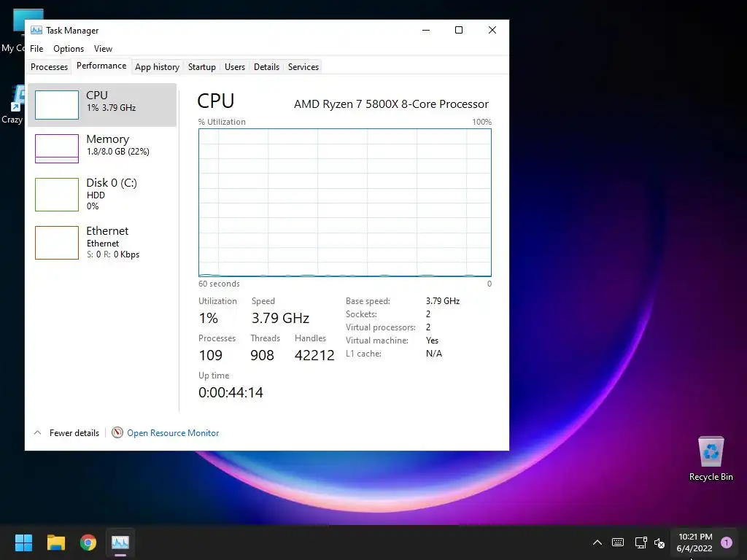Select the Crazy shortcut desktop icon
747x560 pixels.
click(12, 105)
